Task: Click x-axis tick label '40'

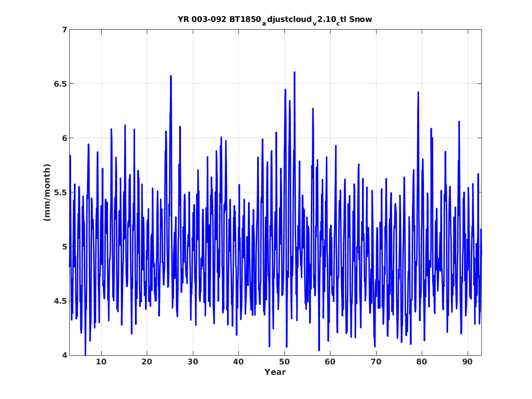Action: [238, 362]
